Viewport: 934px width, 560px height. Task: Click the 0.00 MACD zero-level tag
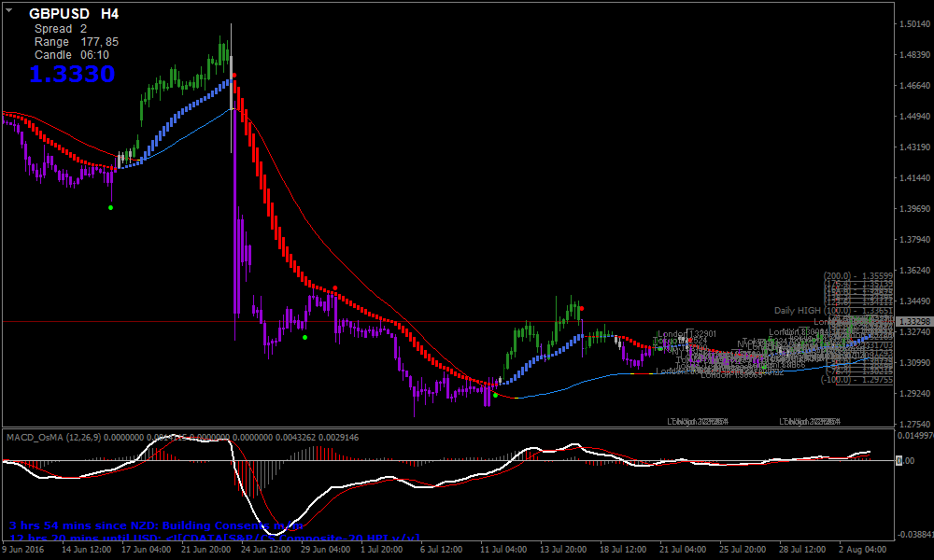(x=904, y=460)
